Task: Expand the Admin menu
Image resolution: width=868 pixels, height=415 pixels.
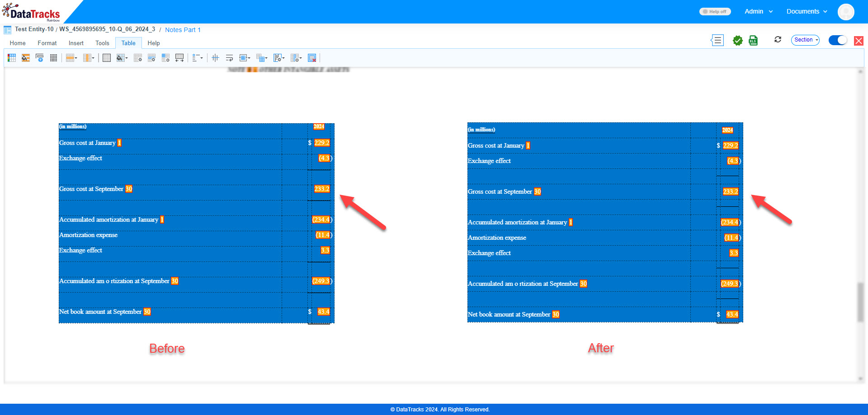Action: pos(759,12)
